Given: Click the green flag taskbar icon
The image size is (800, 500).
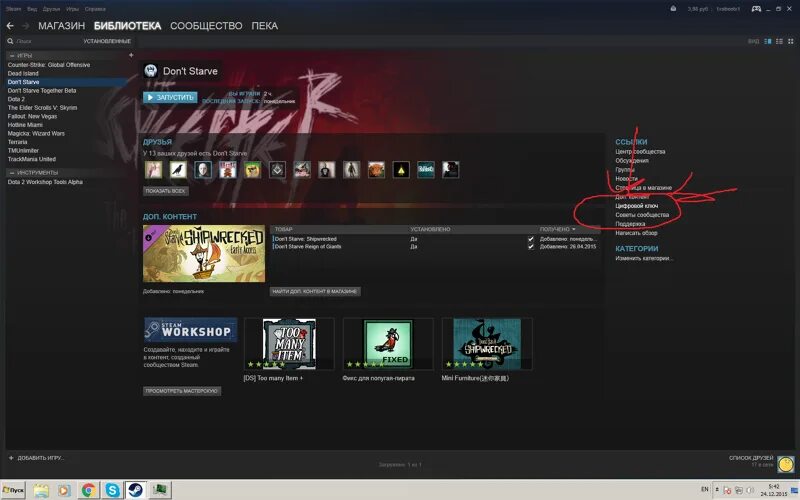Looking at the screenshot, I should 160,490.
